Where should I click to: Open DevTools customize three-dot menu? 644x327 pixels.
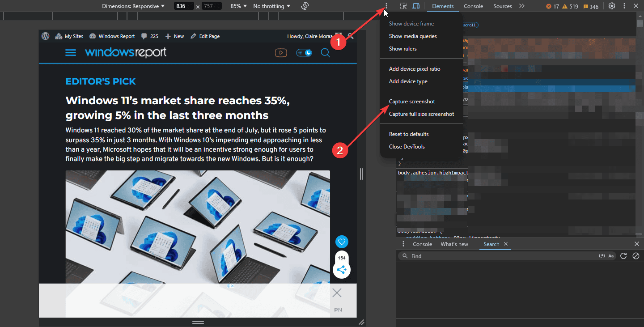coord(624,6)
